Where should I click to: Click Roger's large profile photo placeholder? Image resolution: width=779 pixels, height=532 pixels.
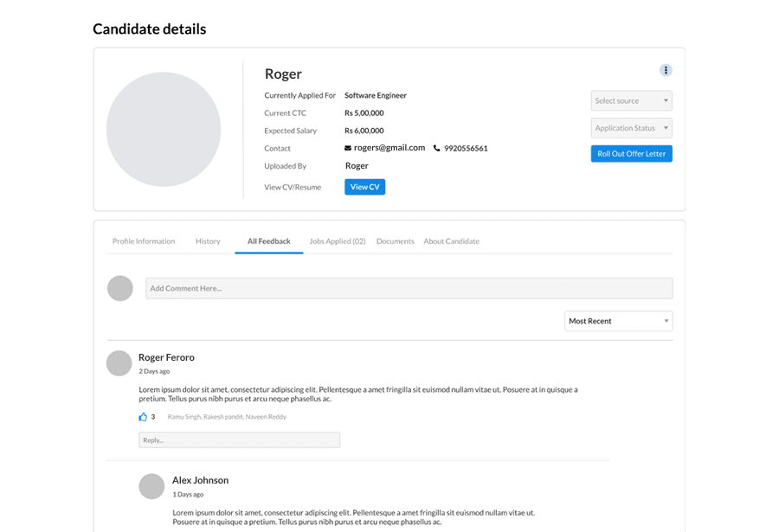164,129
